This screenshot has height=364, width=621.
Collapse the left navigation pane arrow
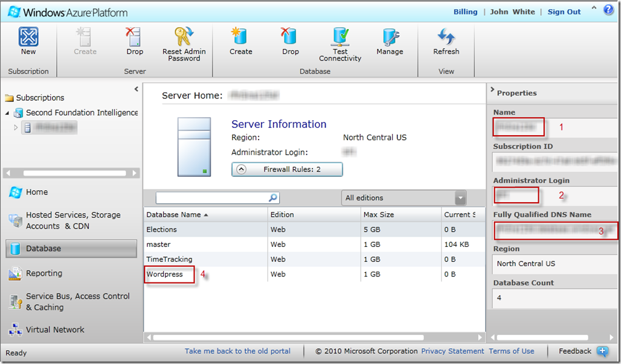point(137,89)
